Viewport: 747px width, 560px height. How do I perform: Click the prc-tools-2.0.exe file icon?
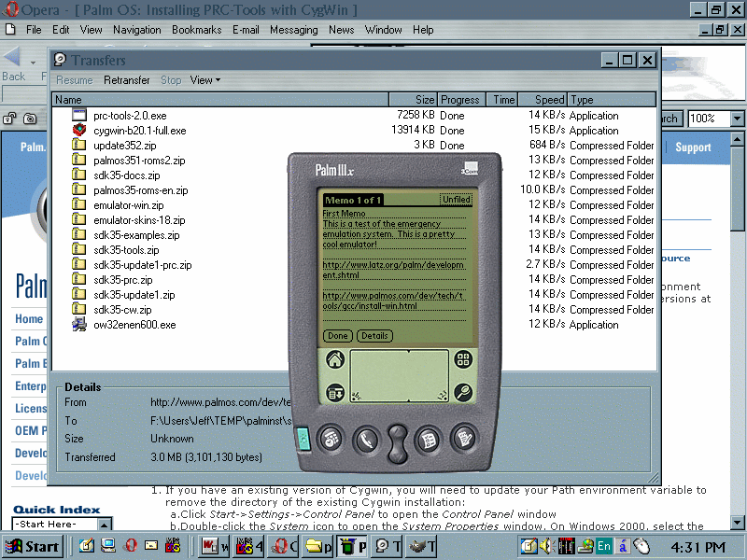coord(79,115)
